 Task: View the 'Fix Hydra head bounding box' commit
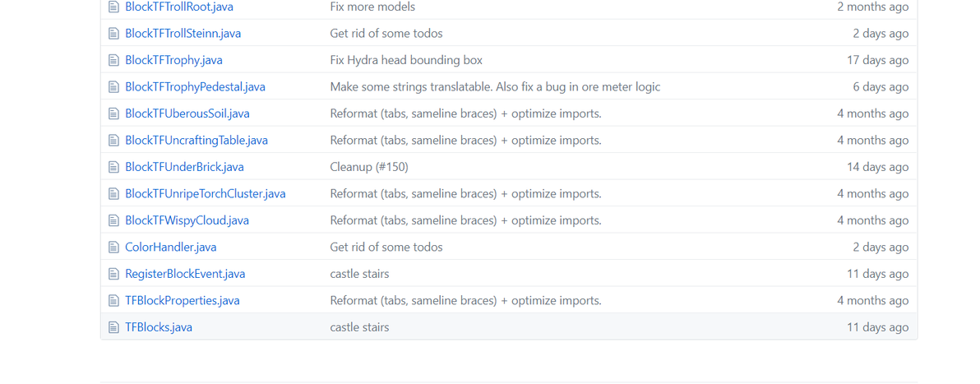[x=406, y=61]
